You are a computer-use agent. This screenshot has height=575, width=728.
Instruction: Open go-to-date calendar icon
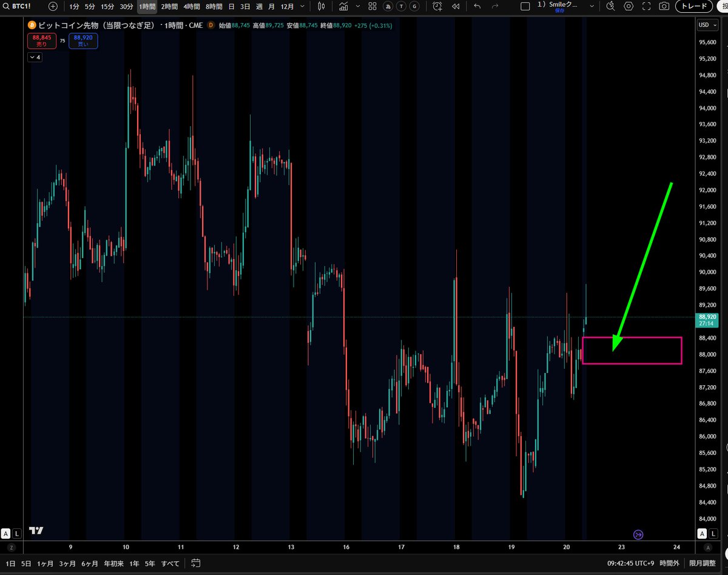(195, 563)
